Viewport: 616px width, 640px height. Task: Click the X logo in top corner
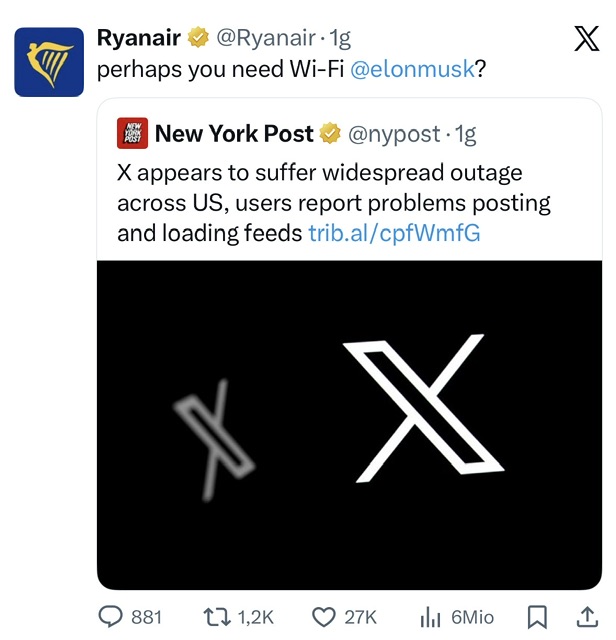[586, 39]
